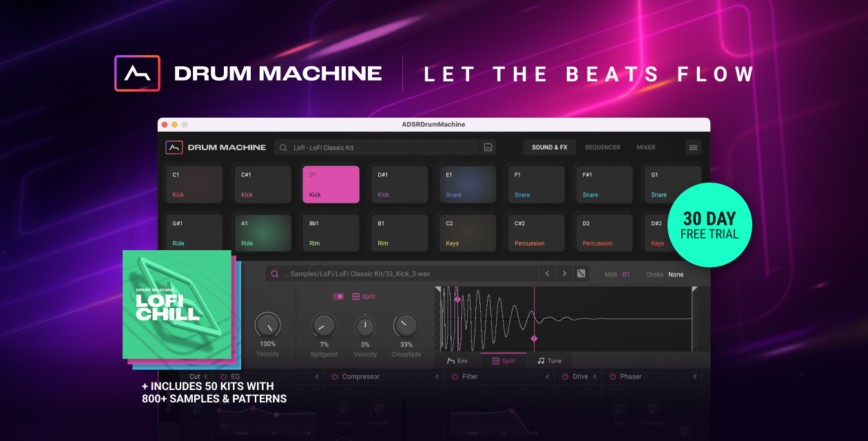The height and width of the screenshot is (441, 868).
Task: Collapse the Phaser panel arrow
Action: [695, 377]
